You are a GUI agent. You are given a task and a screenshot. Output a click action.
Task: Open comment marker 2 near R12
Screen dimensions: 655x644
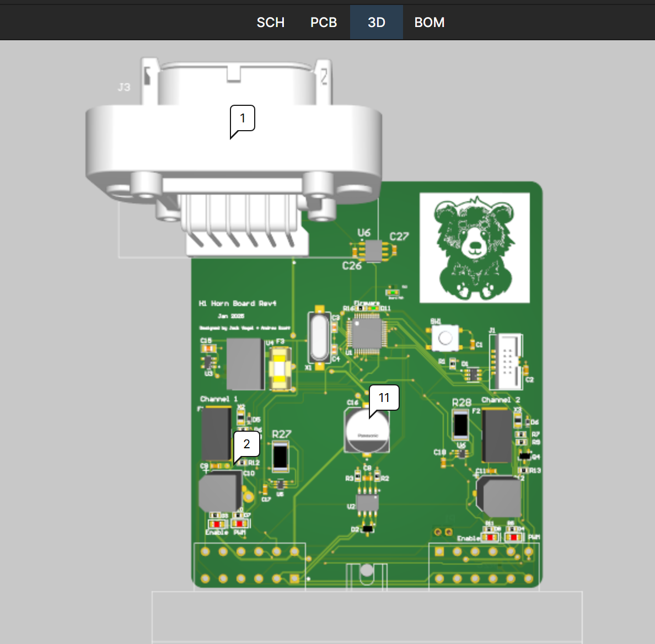246,444
